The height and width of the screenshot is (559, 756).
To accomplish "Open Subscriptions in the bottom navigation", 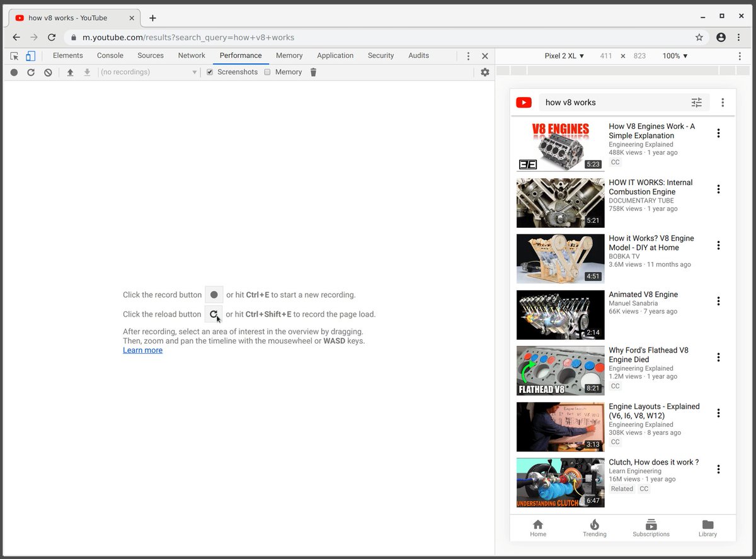I will pos(651,528).
